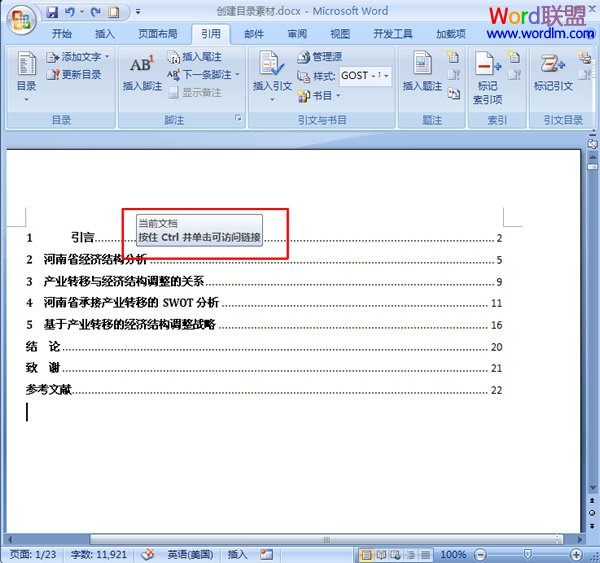Screen dimensions: 600x563
Task: Follow the 引言 table of contents link
Action: 83,238
